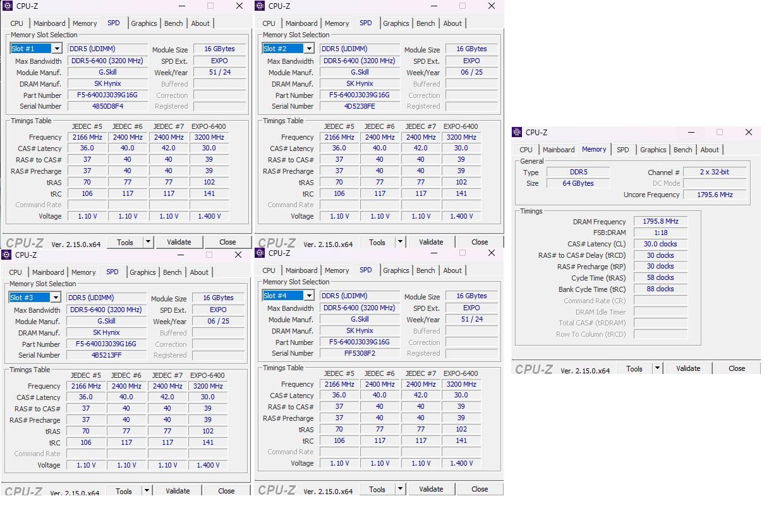This screenshot has height=532, width=769.
Task: Expand the Tools arrow in the Slot #2 window
Action: coord(400,241)
